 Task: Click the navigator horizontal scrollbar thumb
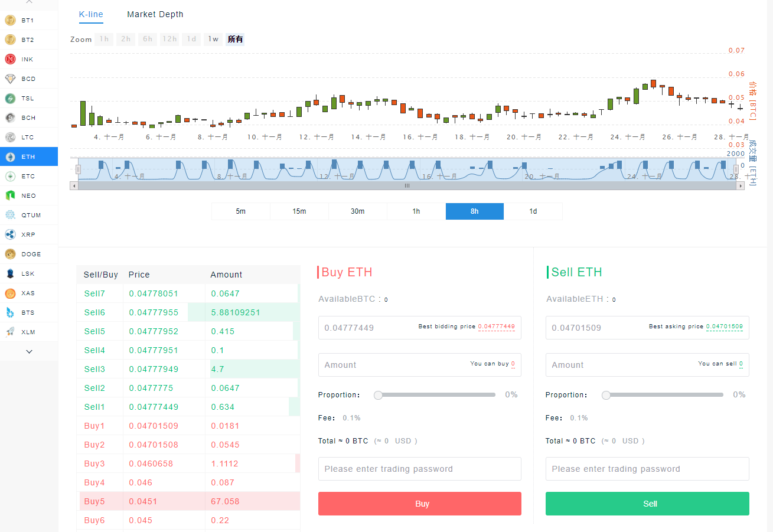[x=407, y=185]
